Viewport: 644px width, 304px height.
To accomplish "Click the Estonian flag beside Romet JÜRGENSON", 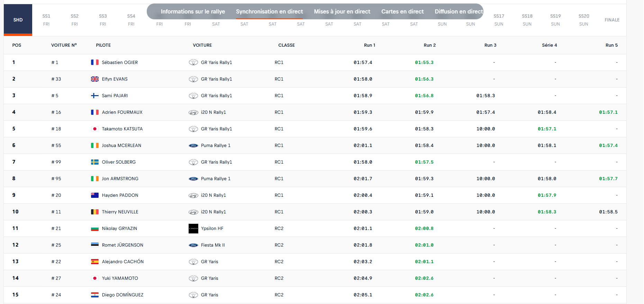I will [x=95, y=245].
